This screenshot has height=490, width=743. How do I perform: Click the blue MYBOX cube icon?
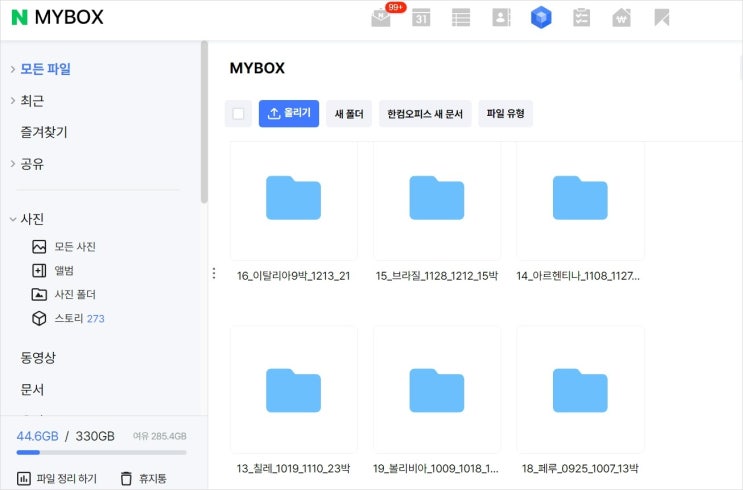point(541,18)
